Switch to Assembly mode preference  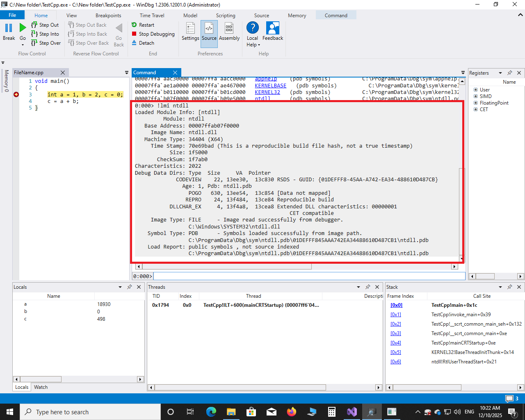pyautogui.click(x=229, y=32)
